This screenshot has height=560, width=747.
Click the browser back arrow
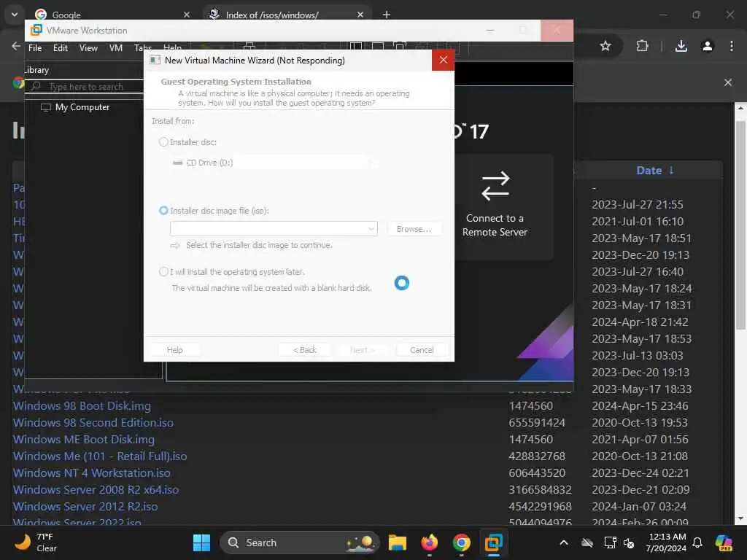pos(16,46)
